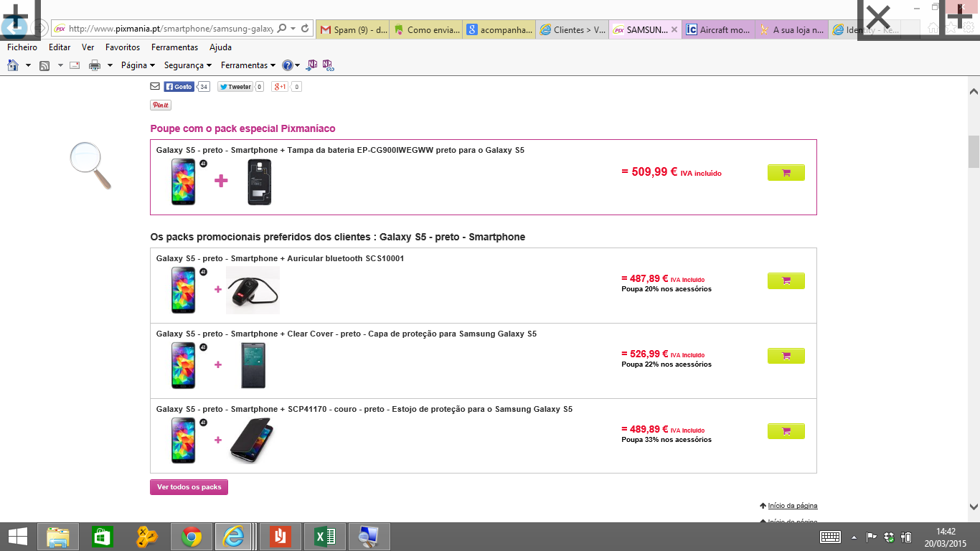
Task: Click the battery cover product image
Action: click(x=259, y=182)
